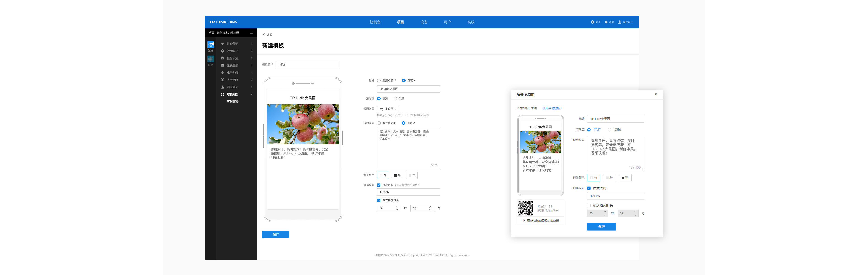The width and height of the screenshot is (868, 275).
Task: Click the 设备管理 webcam icon
Action: [x=222, y=43]
